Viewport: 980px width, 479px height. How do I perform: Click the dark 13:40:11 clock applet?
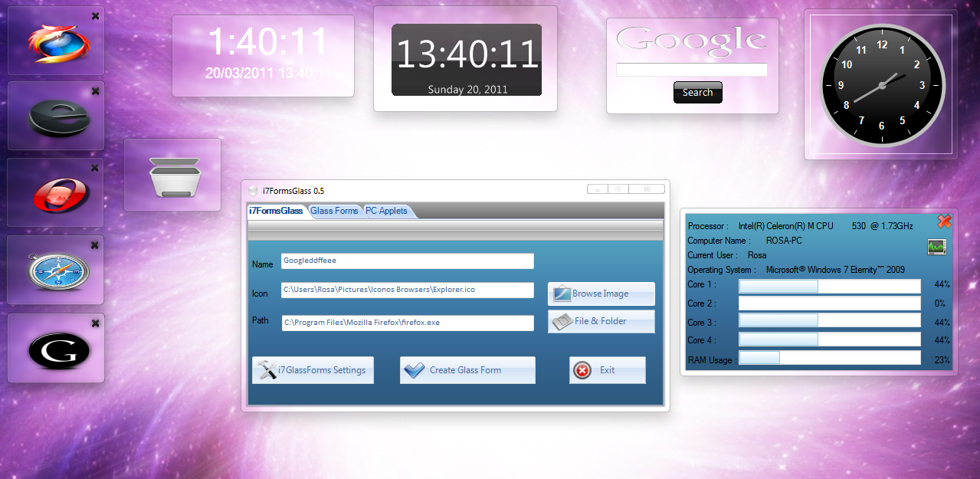click(x=467, y=60)
